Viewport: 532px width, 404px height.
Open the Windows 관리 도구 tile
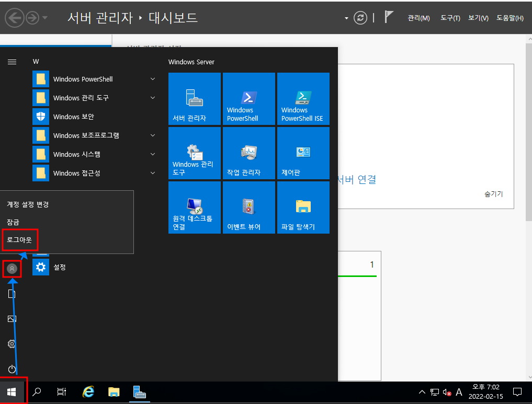[x=195, y=153]
